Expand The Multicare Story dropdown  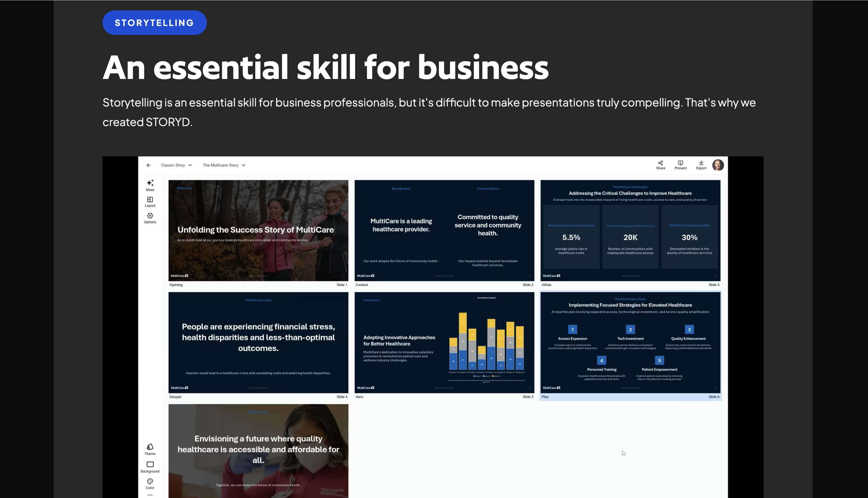coord(224,165)
